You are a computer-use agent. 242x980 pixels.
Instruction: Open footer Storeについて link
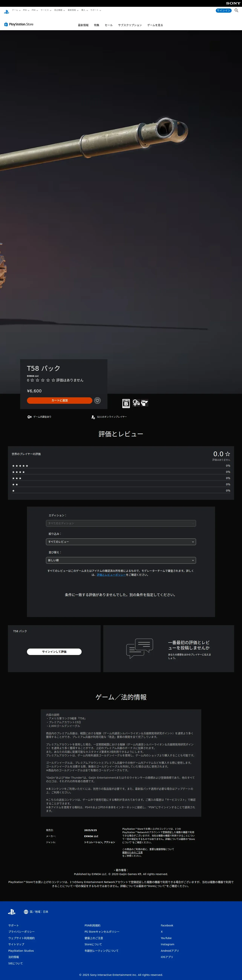click(x=93, y=944)
